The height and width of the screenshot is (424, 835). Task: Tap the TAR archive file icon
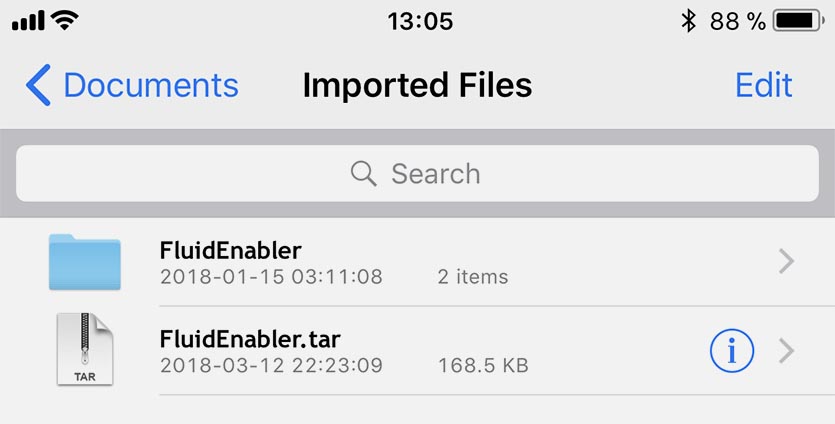pos(85,349)
